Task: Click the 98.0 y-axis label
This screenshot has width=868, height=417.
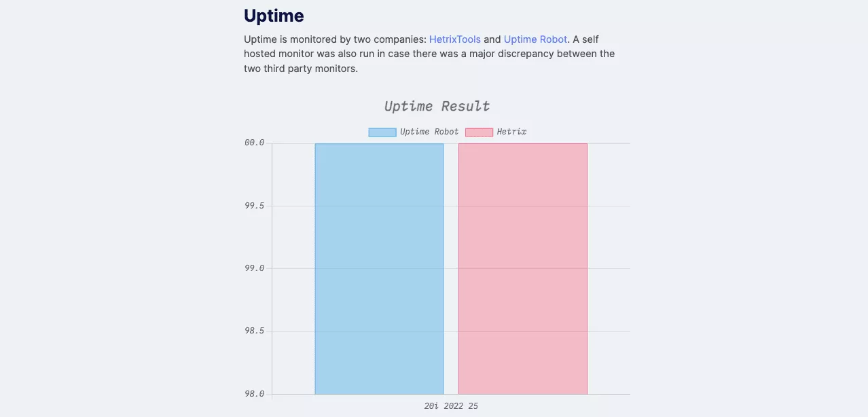Action: click(254, 394)
